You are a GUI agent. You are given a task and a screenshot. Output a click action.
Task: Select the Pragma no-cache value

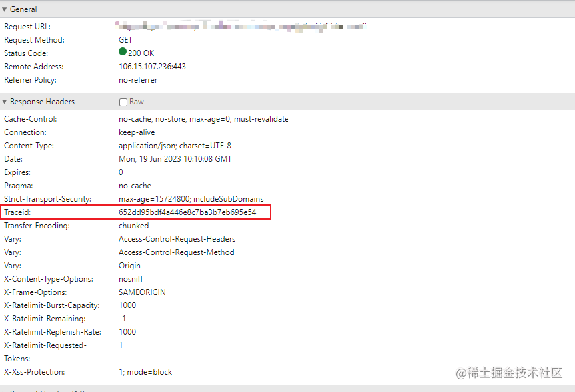[x=135, y=186]
